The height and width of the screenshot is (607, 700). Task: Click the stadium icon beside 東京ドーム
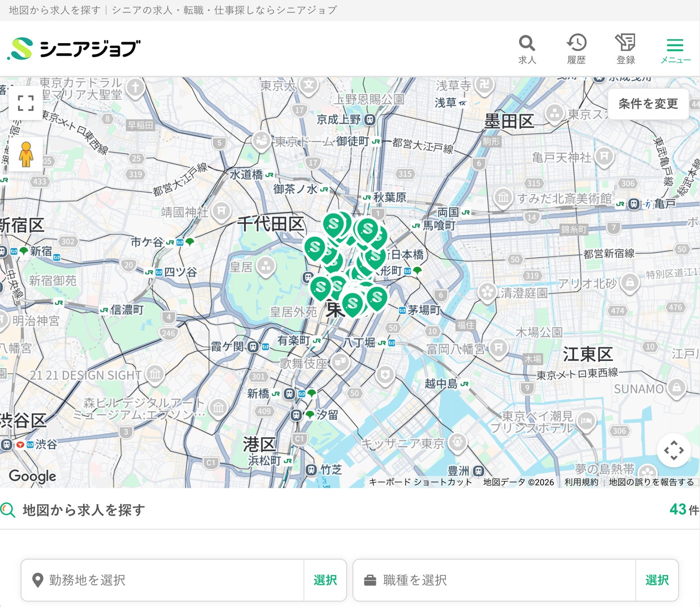[x=261, y=141]
